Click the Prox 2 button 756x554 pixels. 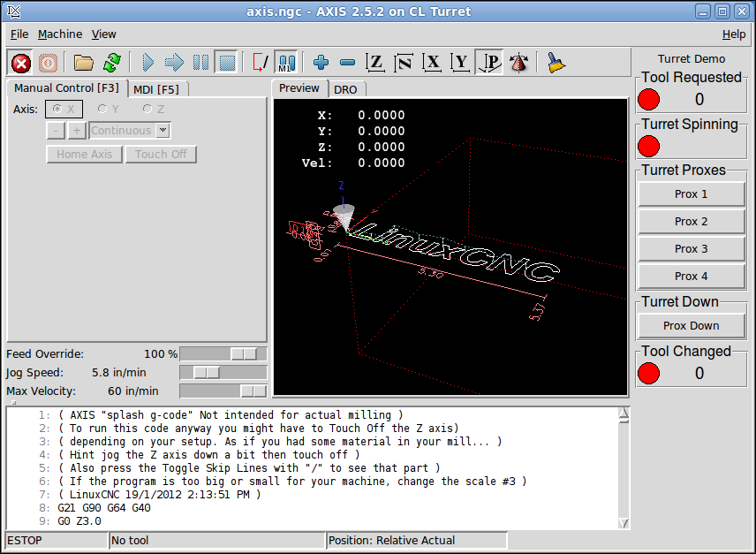pos(691,222)
